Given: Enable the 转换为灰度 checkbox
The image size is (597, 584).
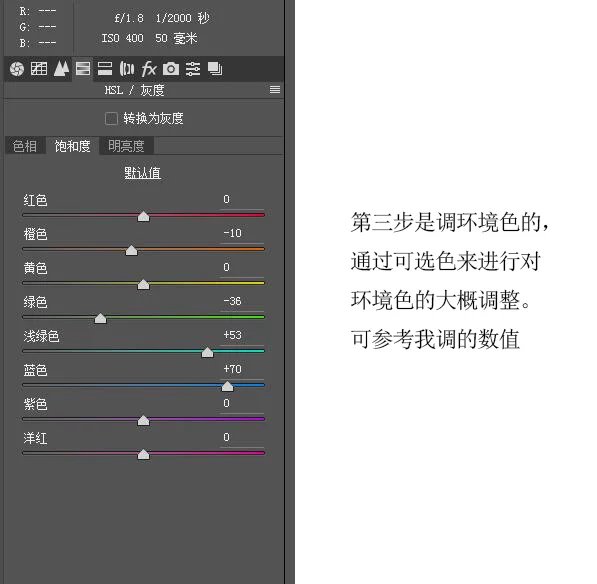Looking at the screenshot, I should [x=111, y=118].
